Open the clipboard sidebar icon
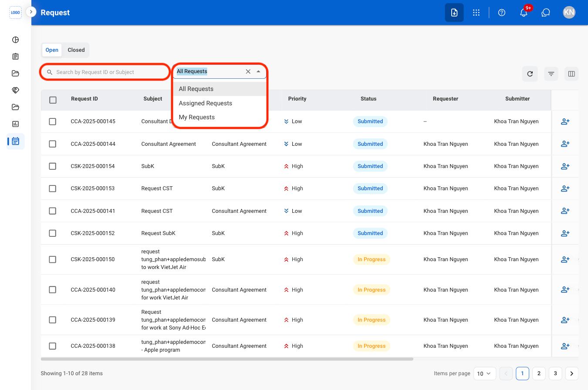The width and height of the screenshot is (588, 390). [x=15, y=57]
